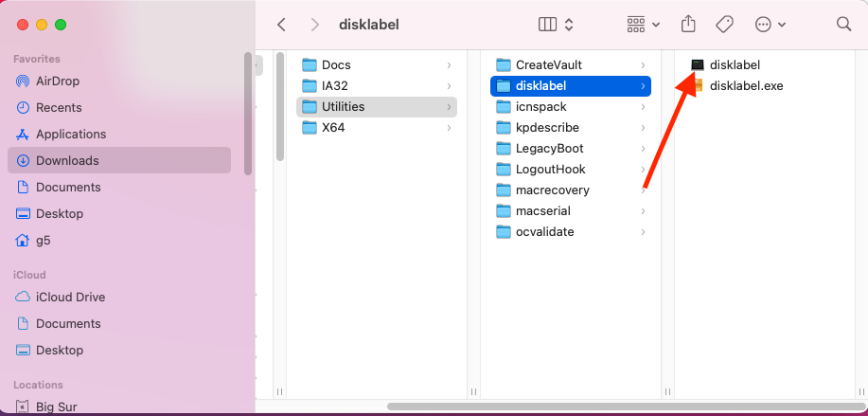
Task: Expand X64 via its chevron
Action: pos(449,127)
